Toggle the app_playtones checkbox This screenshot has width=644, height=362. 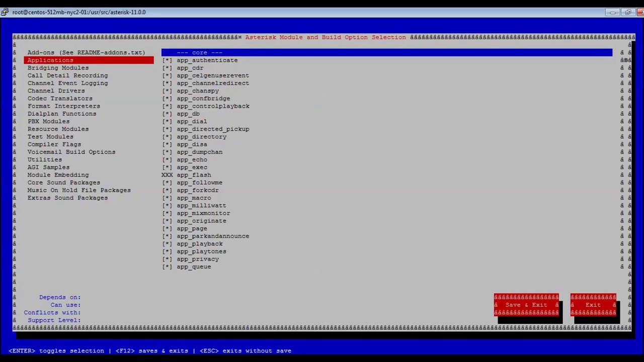tap(167, 251)
